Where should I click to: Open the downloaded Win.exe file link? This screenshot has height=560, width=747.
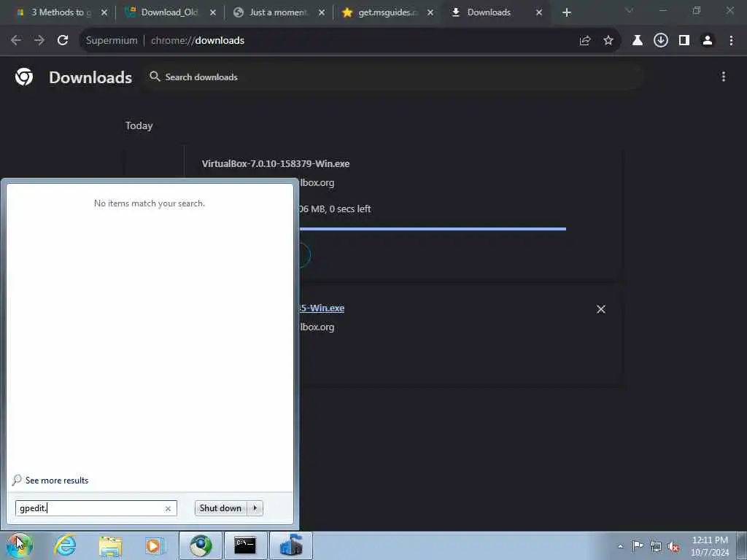click(322, 308)
